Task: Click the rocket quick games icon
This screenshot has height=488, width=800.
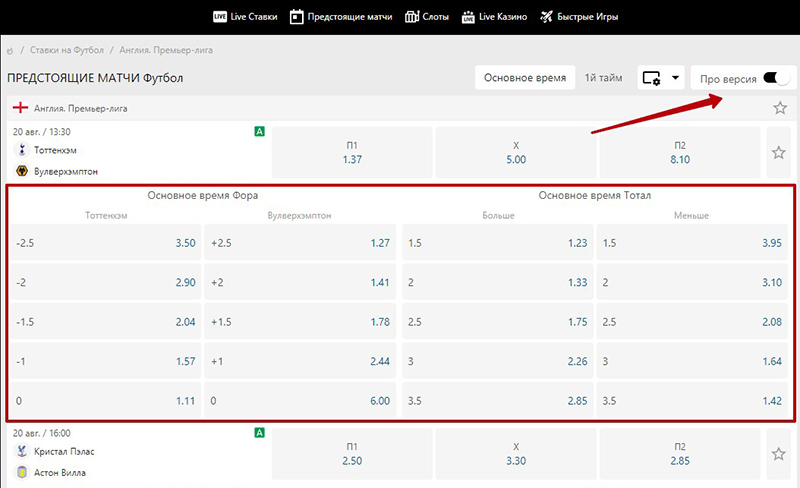Action: (546, 17)
